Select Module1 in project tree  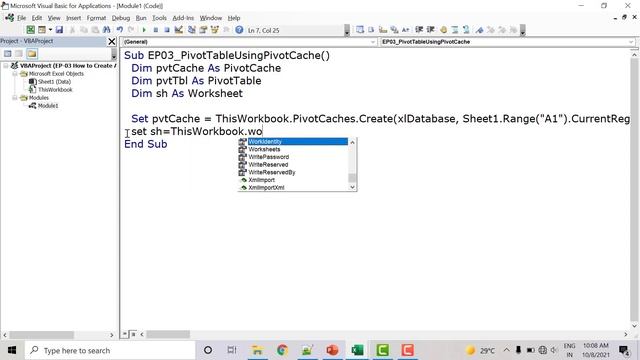(x=48, y=106)
